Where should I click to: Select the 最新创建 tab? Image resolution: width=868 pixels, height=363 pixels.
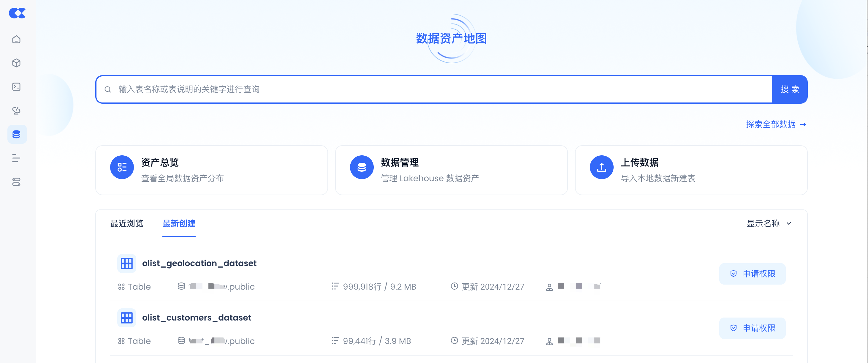[x=179, y=223]
